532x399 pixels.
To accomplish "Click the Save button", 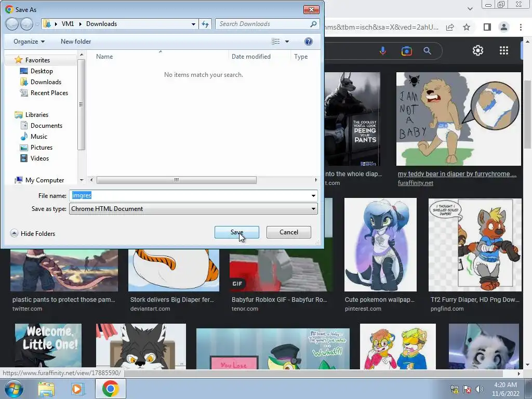I will (237, 232).
